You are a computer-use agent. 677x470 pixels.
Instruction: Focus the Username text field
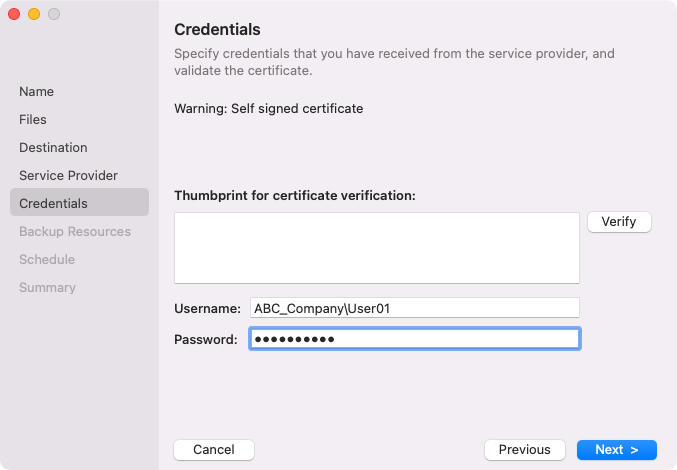(414, 309)
